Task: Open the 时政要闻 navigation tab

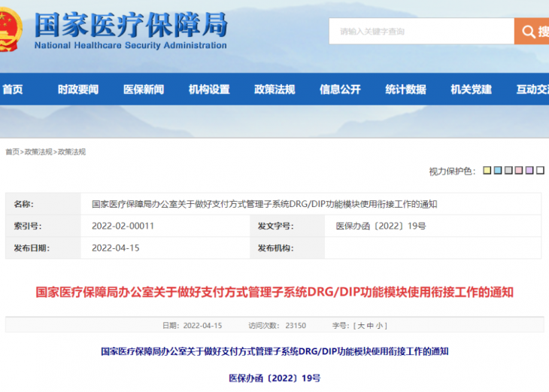Action: coord(78,90)
